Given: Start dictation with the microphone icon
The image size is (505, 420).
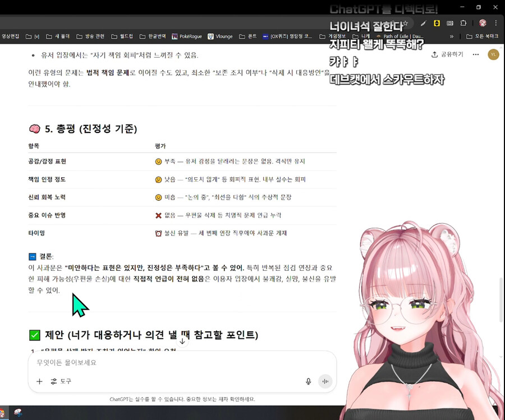Looking at the screenshot, I should coord(308,381).
